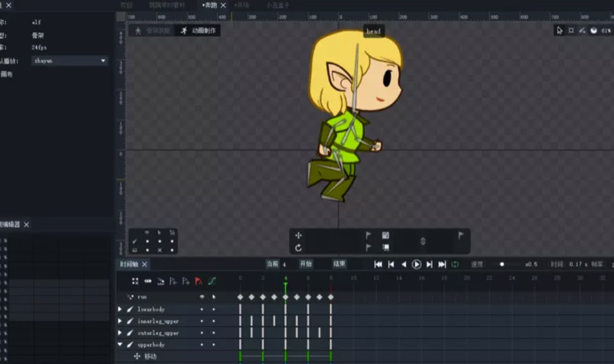The width and height of the screenshot is (614, 364).
Task: Click the upper size icon in transform panel
Action: (386, 235)
